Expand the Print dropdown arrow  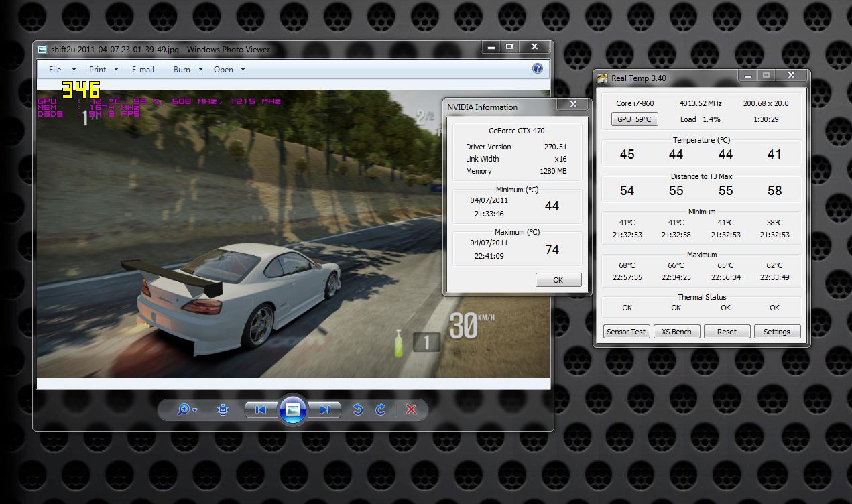[x=116, y=69]
